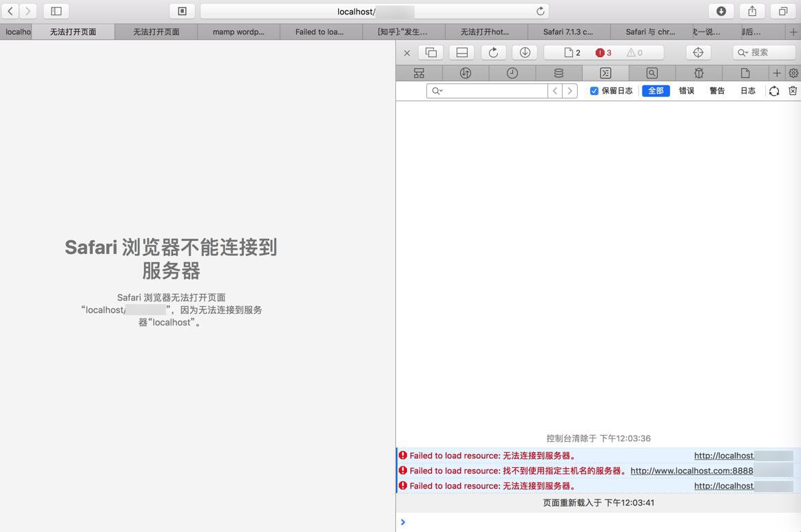
Task: Click the inspector 搜索 field
Action: (764, 52)
